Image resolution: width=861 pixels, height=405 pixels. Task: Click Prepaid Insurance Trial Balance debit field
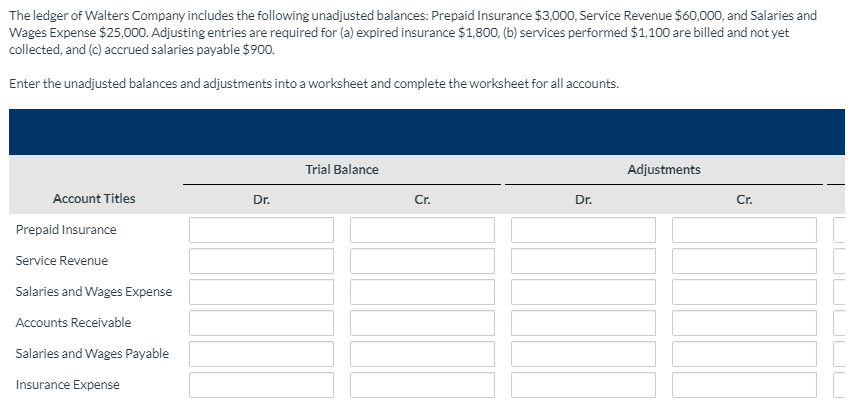point(261,230)
